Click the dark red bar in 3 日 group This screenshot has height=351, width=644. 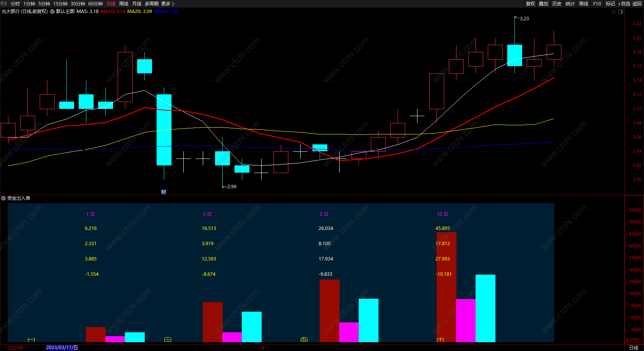point(213,322)
